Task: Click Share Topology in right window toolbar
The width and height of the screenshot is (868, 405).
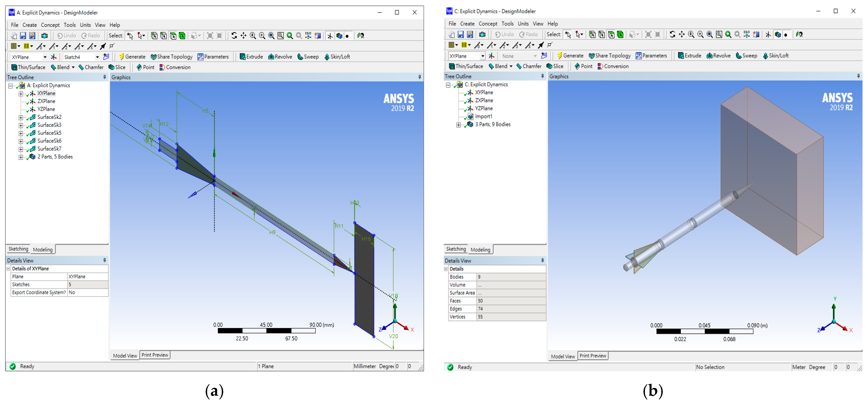Action: [x=609, y=56]
